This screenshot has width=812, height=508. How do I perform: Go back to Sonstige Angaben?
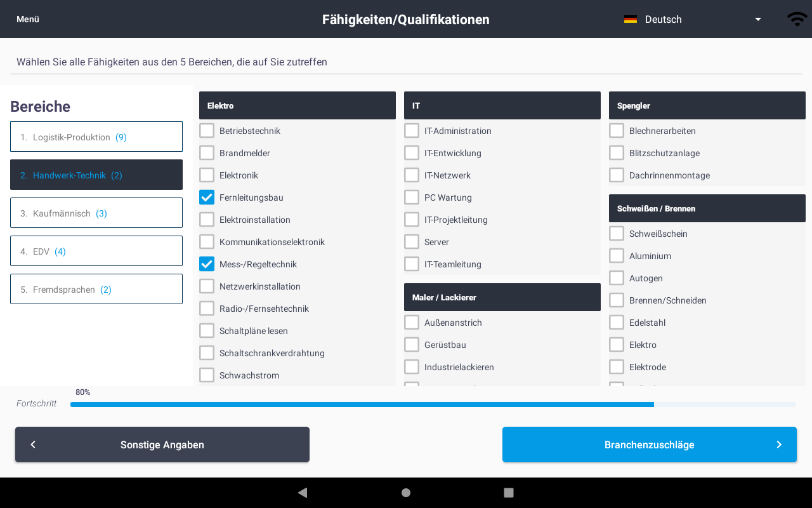point(162,444)
